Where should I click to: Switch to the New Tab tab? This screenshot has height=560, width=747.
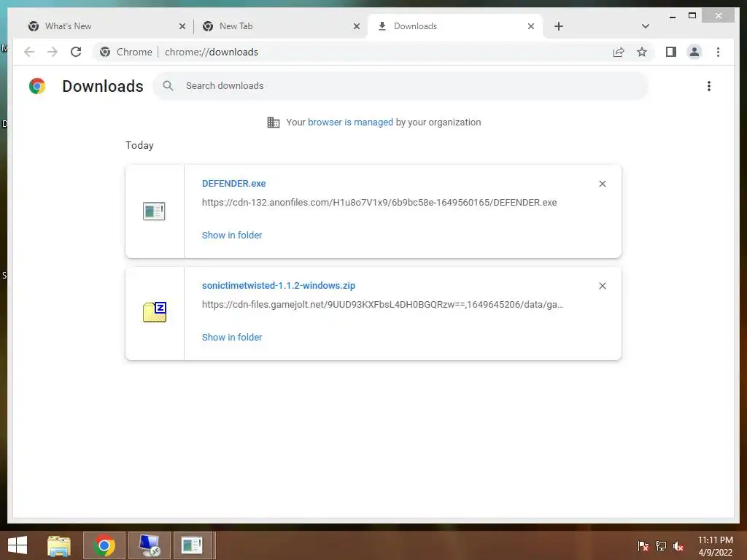[x=280, y=26]
